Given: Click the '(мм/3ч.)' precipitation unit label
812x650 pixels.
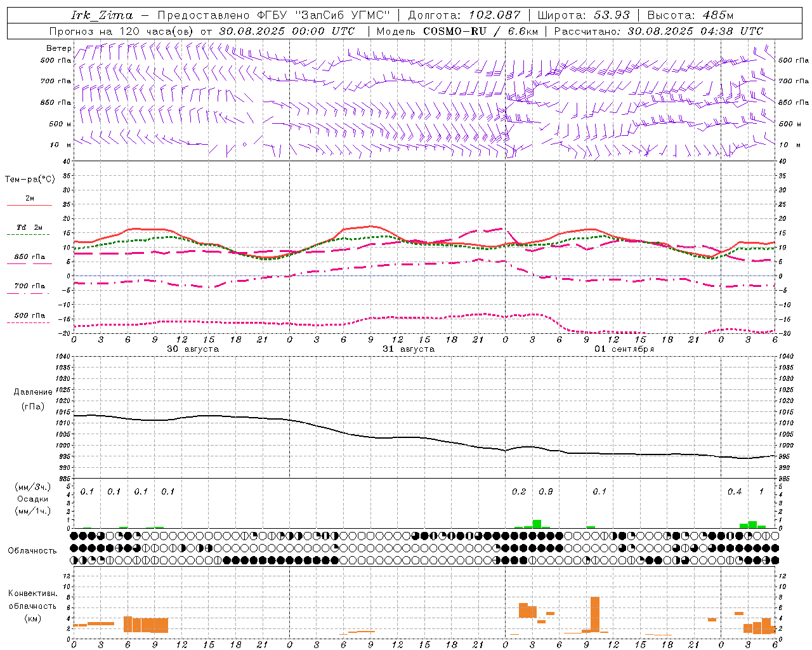Looking at the screenshot, I should (32, 487).
